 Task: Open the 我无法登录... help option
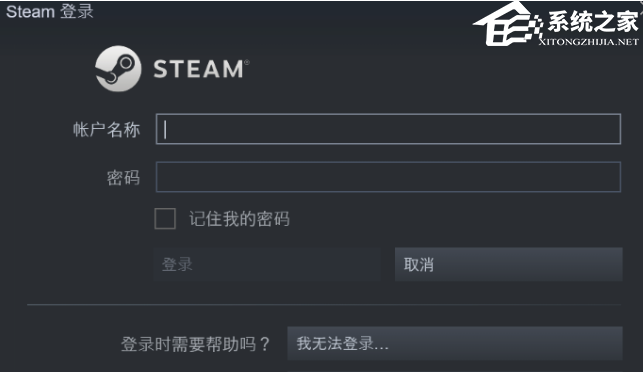(x=455, y=343)
